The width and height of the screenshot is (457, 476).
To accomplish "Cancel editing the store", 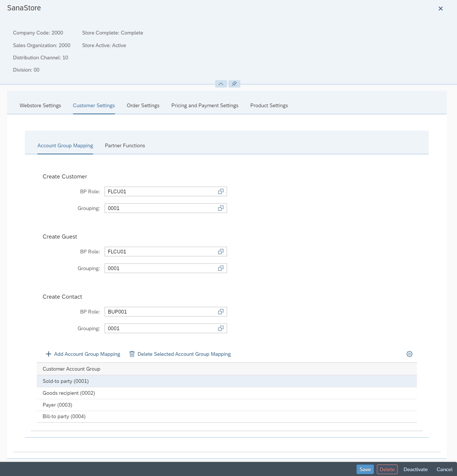I will point(444,469).
